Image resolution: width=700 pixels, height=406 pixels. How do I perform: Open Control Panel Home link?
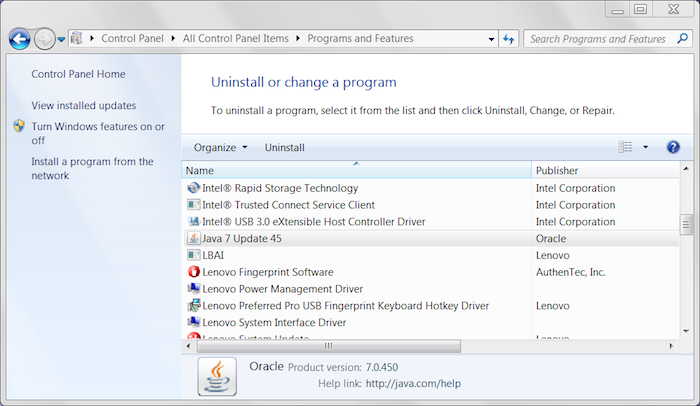coord(78,74)
